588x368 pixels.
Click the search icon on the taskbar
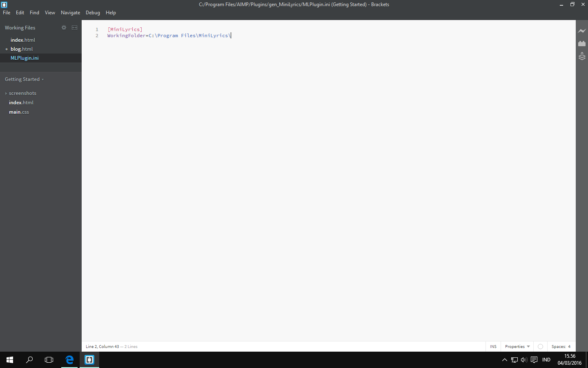point(29,360)
